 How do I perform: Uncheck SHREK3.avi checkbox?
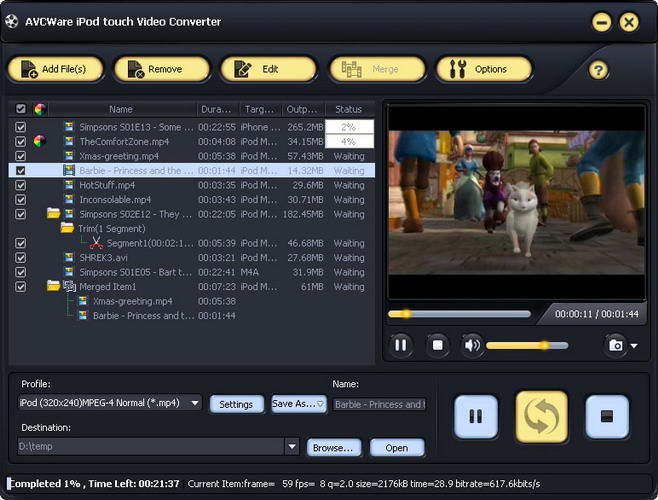click(21, 257)
